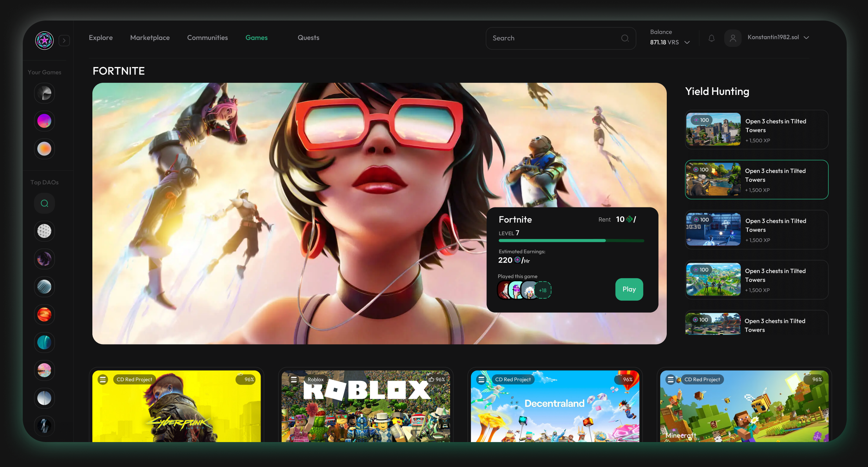This screenshot has height=467, width=868.
Task: Click the Estimated Earnings label
Action: click(522, 251)
